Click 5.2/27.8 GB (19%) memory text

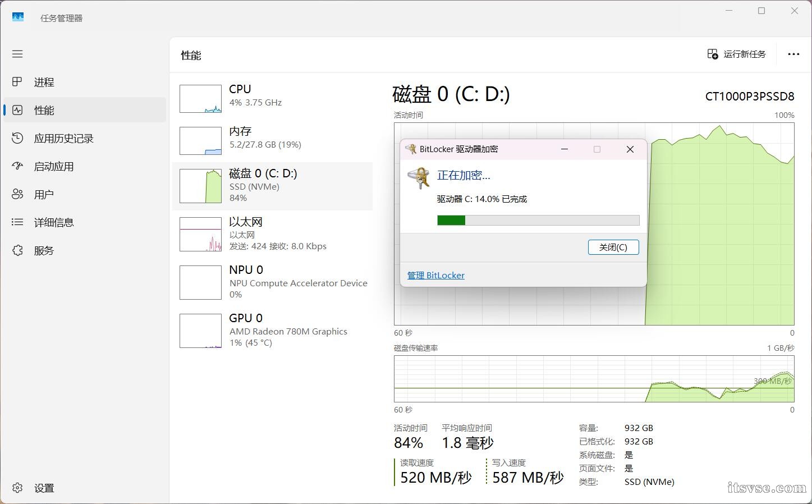(265, 145)
